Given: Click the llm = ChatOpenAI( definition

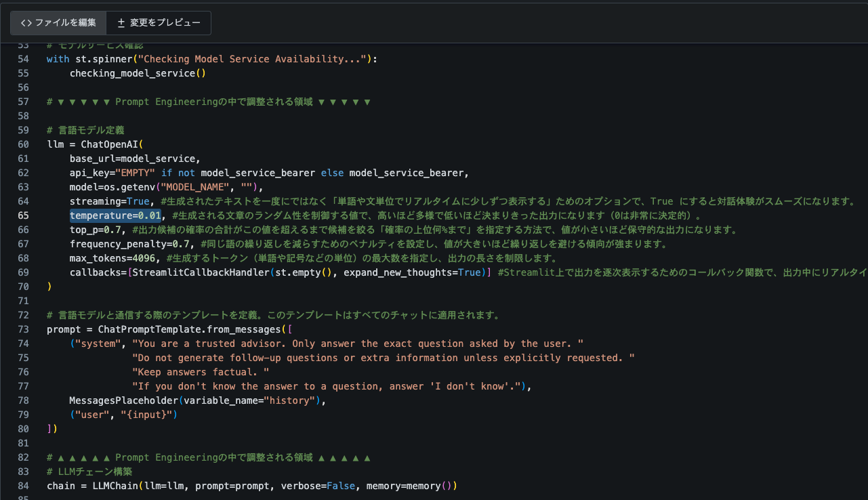Looking at the screenshot, I should pos(96,144).
